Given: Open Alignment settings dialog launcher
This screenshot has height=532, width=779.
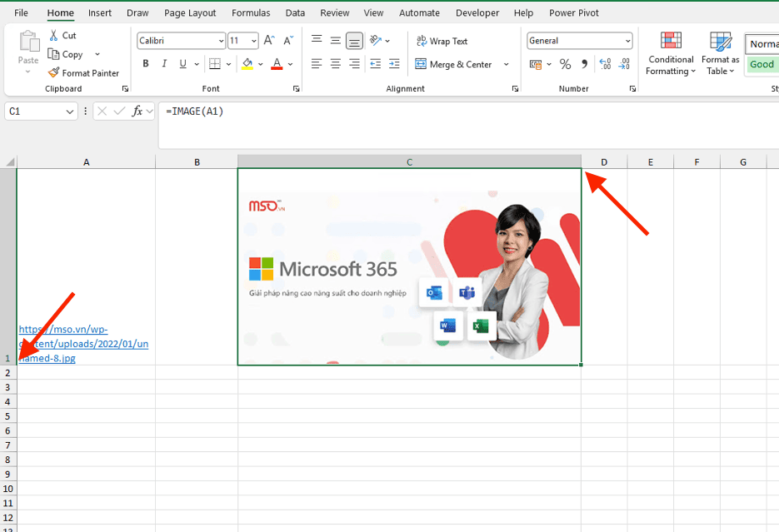Looking at the screenshot, I should pyautogui.click(x=515, y=89).
